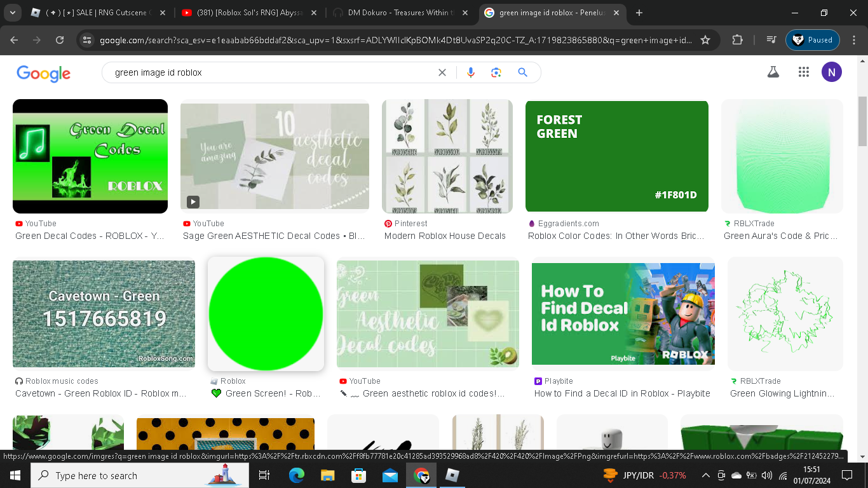868x488 pixels.
Task: Open media controls in Chrome toolbar
Action: click(771, 40)
